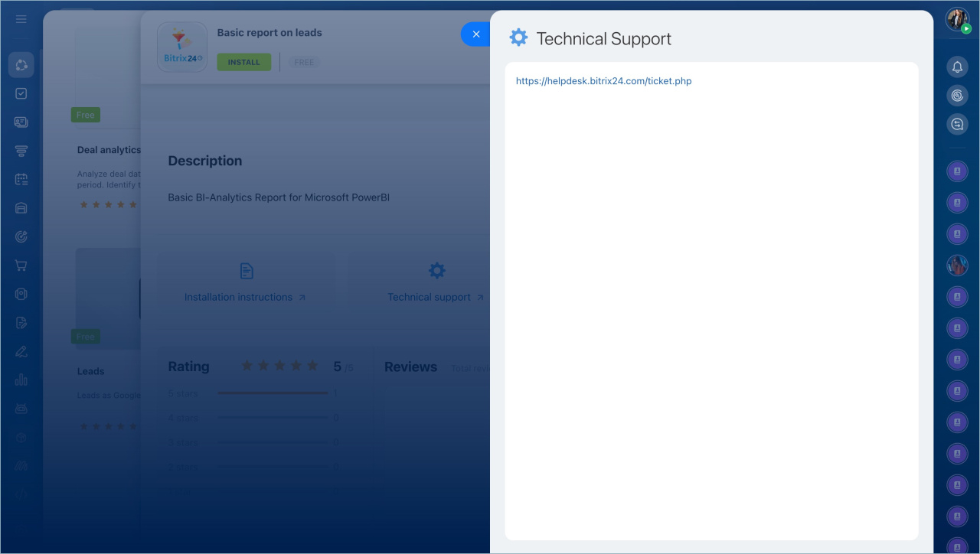The image size is (980, 554).
Task: Open the calendar sidebar icon
Action: pos(21,180)
